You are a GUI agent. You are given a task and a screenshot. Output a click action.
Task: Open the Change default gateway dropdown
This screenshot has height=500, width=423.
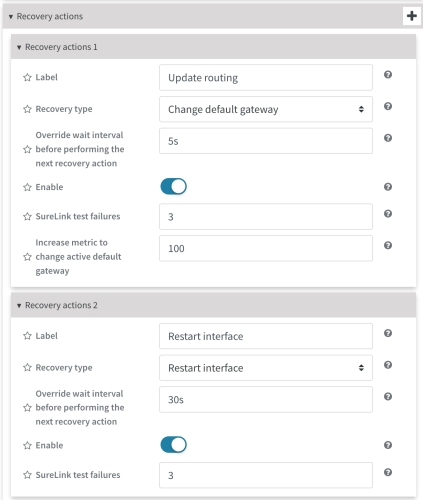(266, 109)
